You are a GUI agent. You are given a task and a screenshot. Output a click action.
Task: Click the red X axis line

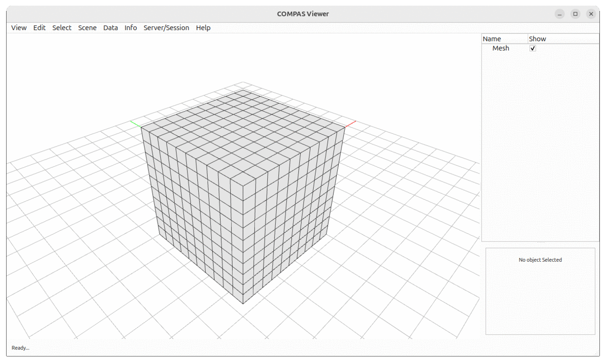click(351, 123)
